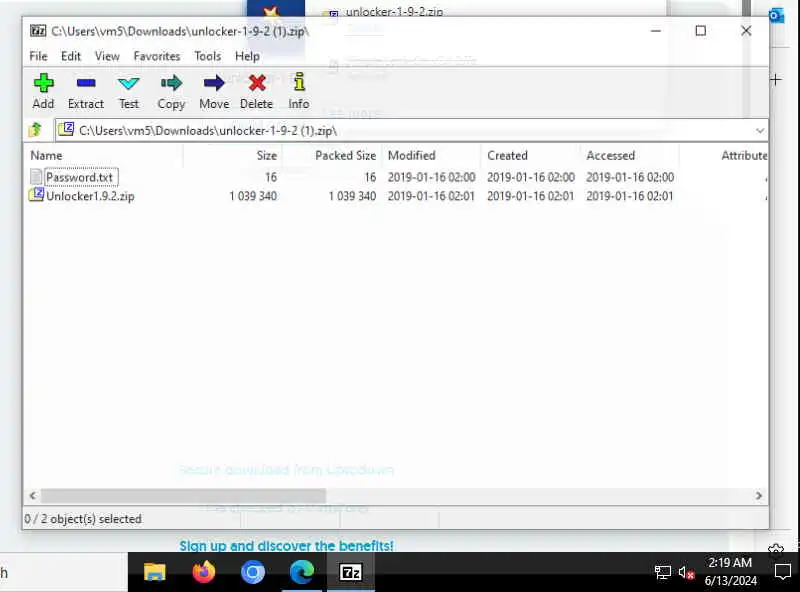Open Chrome from the taskbar

click(253, 572)
